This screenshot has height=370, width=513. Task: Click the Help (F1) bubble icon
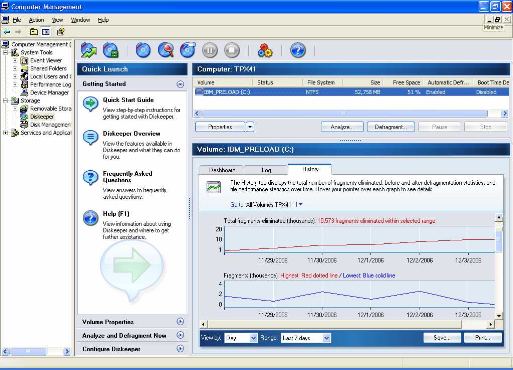click(x=90, y=218)
